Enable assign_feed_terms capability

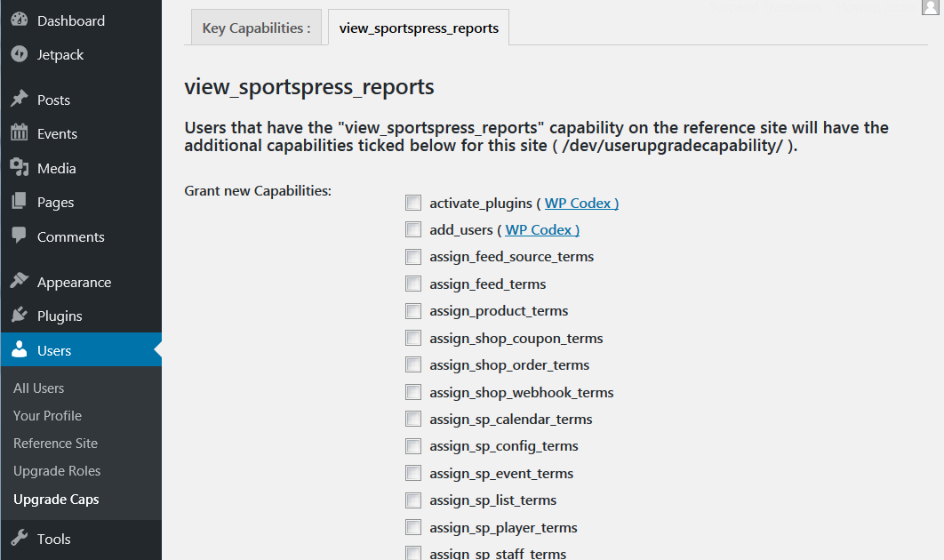tap(413, 284)
